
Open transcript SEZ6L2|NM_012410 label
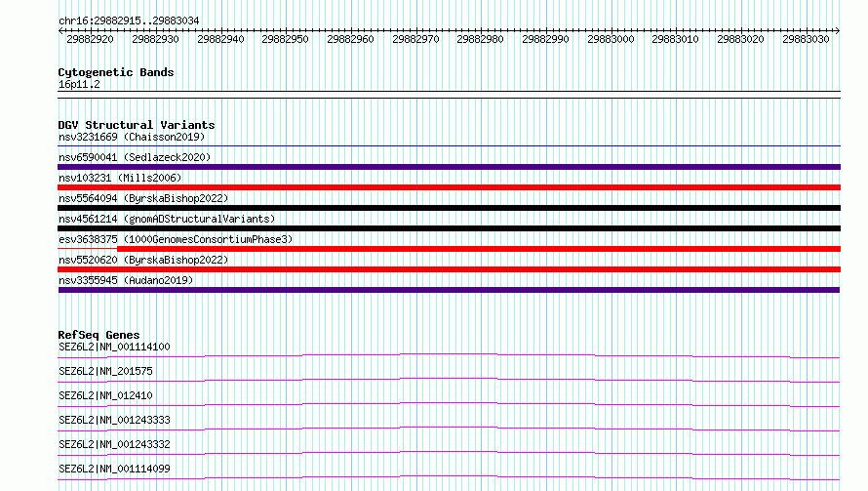point(105,395)
